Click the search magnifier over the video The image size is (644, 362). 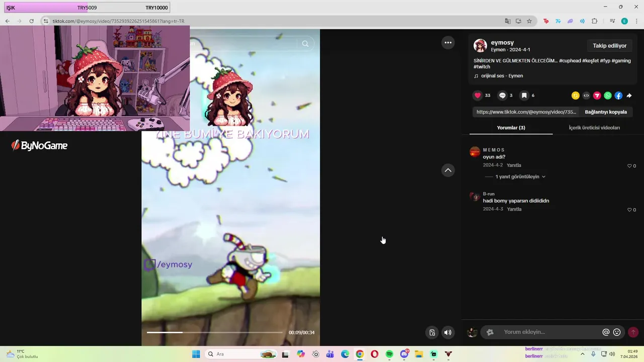[305, 44]
